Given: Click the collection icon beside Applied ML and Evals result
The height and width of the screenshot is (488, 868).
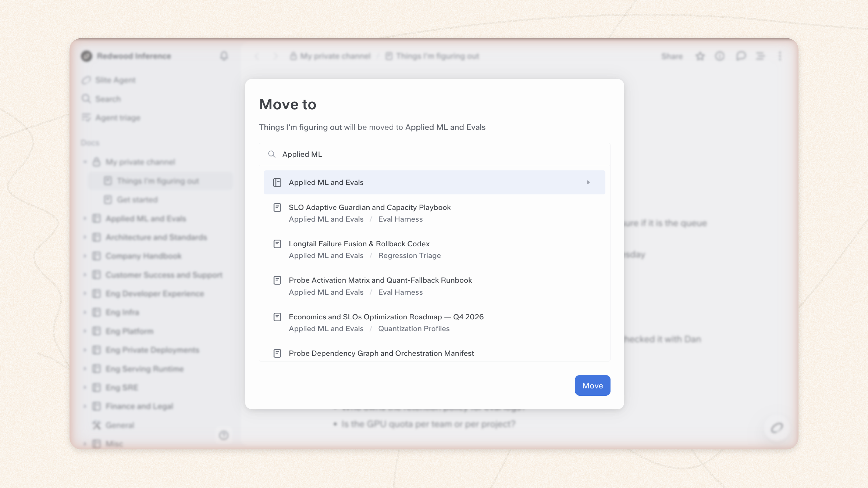Looking at the screenshot, I should click(277, 182).
